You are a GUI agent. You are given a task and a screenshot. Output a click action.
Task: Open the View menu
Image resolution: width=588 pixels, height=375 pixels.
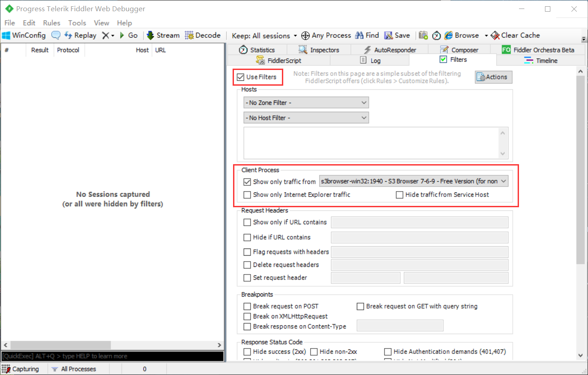pos(101,23)
